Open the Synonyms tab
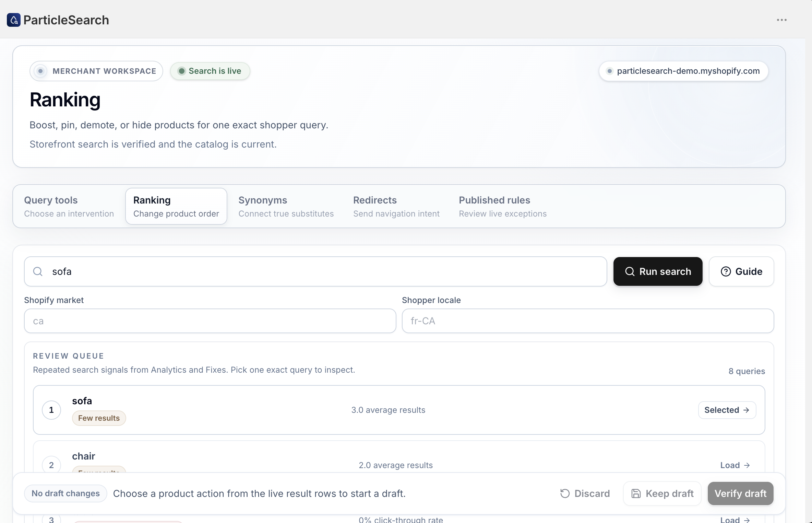The image size is (812, 523). coord(286,206)
